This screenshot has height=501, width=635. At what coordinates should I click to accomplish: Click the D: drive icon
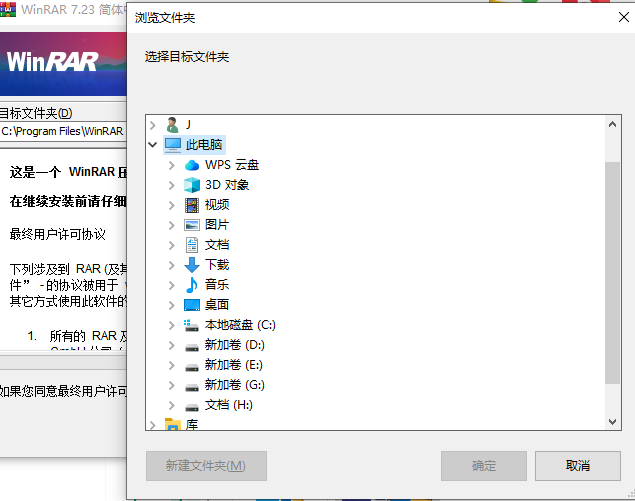coord(192,347)
